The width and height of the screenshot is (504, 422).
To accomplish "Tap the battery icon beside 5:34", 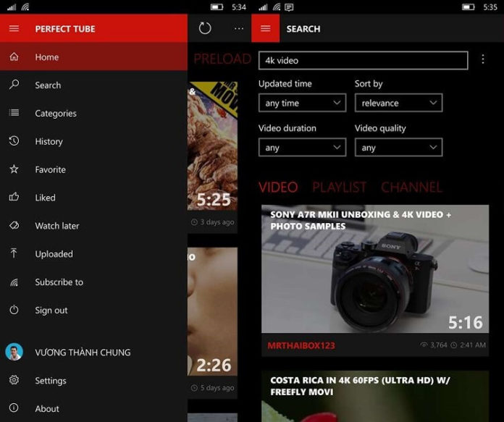I will tap(217, 7).
